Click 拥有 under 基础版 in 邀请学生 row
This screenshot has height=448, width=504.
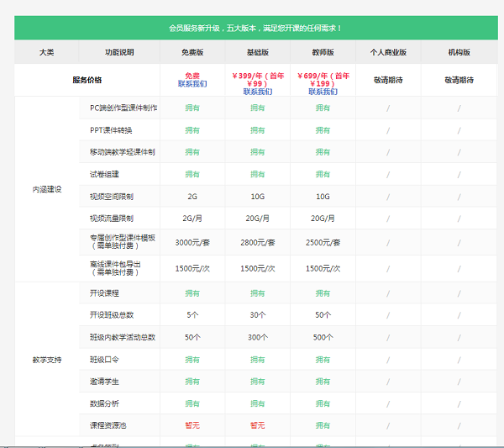pyautogui.click(x=258, y=382)
